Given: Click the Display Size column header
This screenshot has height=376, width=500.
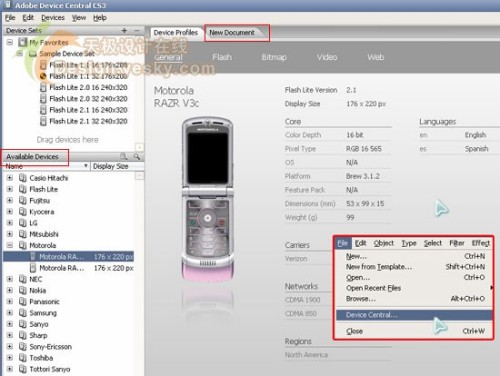Looking at the screenshot, I should point(118,166).
